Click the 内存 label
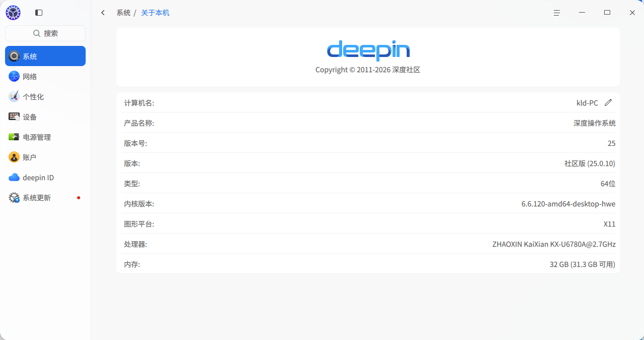Screen dimensions: 644x340 pyautogui.click(x=132, y=264)
